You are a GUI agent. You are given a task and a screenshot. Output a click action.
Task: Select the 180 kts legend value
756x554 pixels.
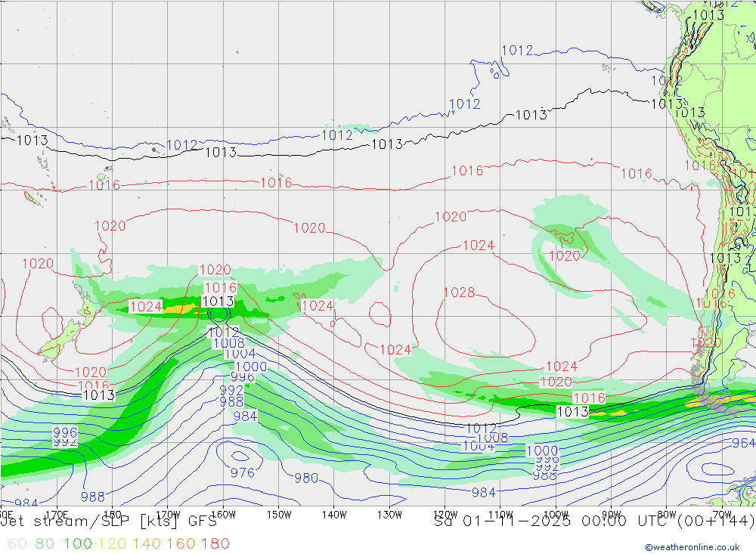click(x=215, y=543)
